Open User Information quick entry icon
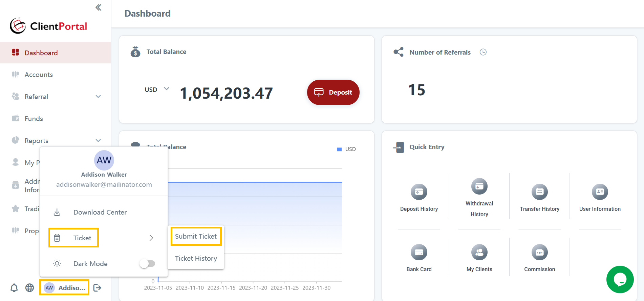The image size is (644, 301). click(x=600, y=192)
